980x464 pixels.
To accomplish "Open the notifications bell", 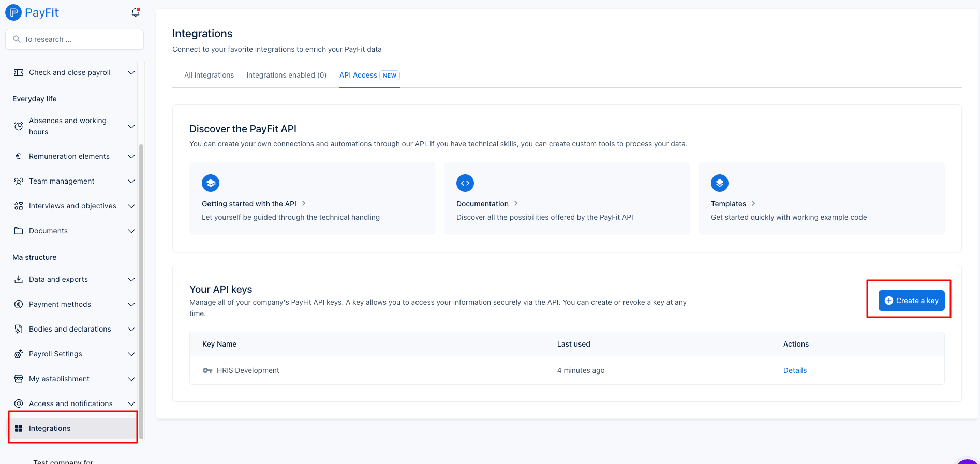I will pos(136,12).
